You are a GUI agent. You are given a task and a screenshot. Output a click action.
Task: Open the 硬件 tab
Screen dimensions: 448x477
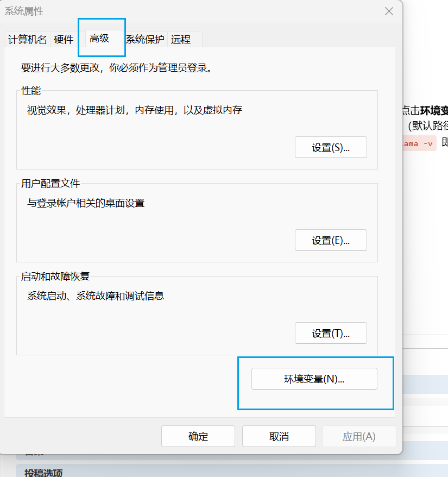(x=64, y=39)
